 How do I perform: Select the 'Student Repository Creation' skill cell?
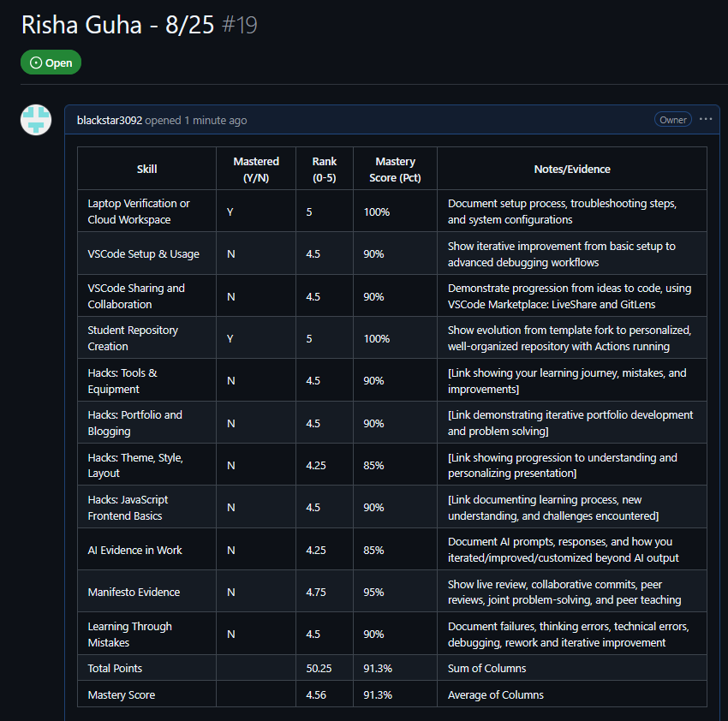tap(133, 338)
